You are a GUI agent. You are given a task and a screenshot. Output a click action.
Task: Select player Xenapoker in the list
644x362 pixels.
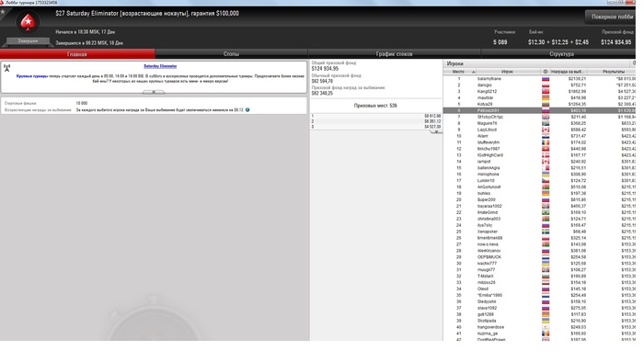(x=488, y=232)
